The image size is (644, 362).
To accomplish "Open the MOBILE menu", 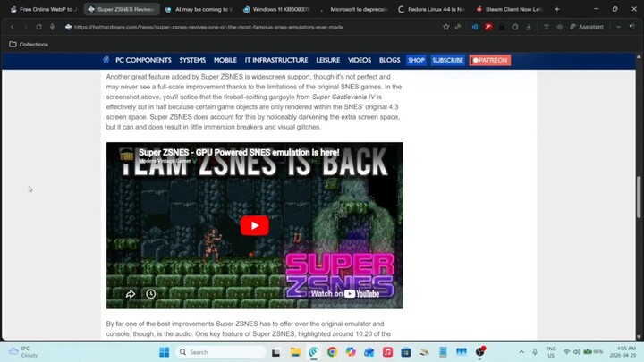I will (225, 61).
